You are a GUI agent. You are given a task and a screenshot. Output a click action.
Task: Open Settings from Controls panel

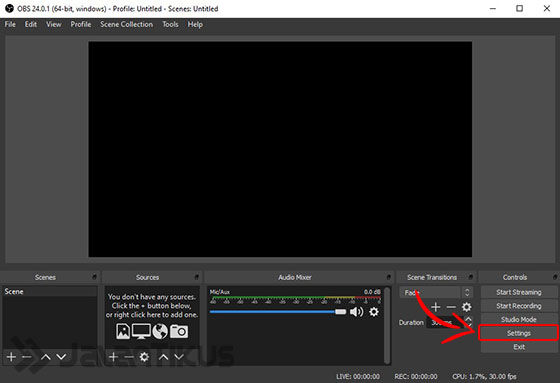519,333
